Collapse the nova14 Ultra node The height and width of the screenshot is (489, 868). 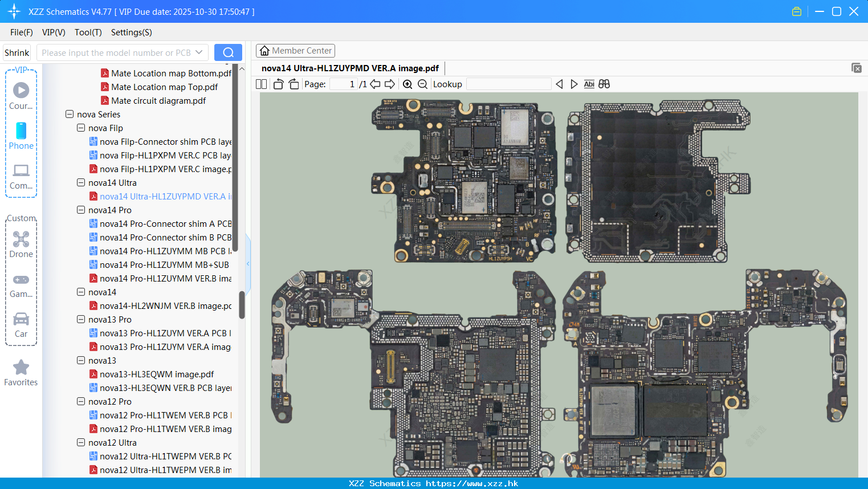click(81, 182)
